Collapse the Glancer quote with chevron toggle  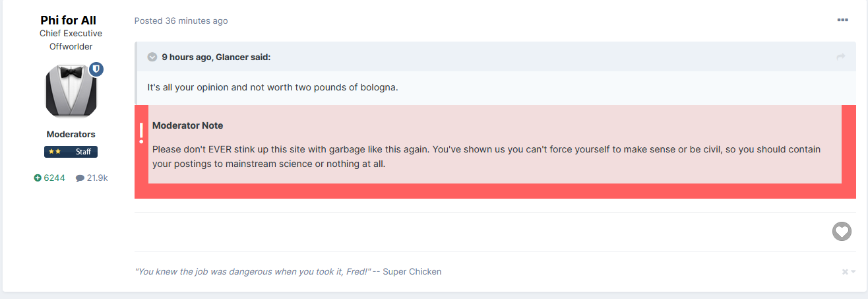[152, 57]
